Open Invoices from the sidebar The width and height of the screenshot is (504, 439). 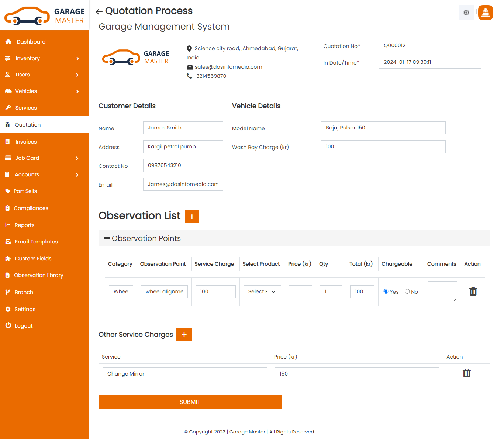[x=26, y=142]
